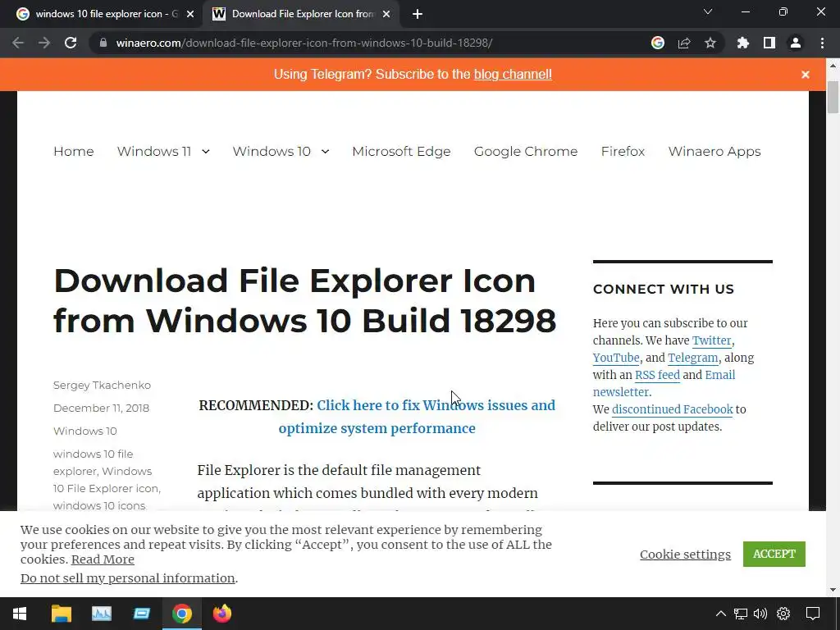Open the blog channel link
This screenshot has height=630, width=840.
513,74
